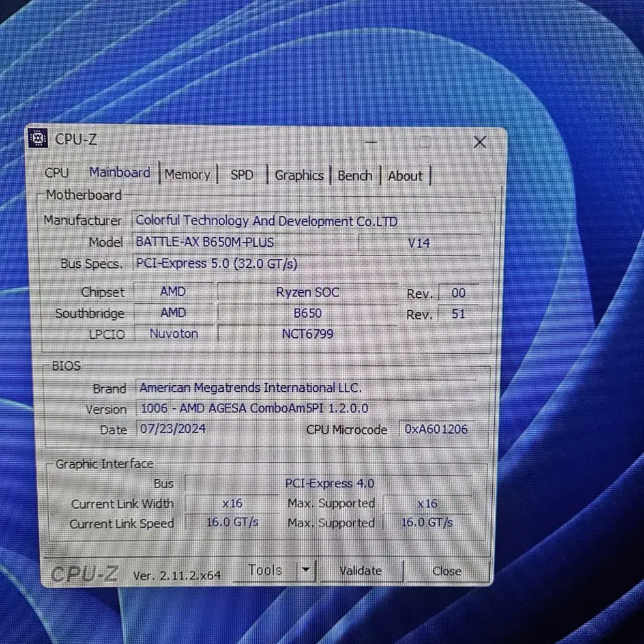Click Current Link Width x16 value
The width and height of the screenshot is (644, 644).
coord(232,503)
